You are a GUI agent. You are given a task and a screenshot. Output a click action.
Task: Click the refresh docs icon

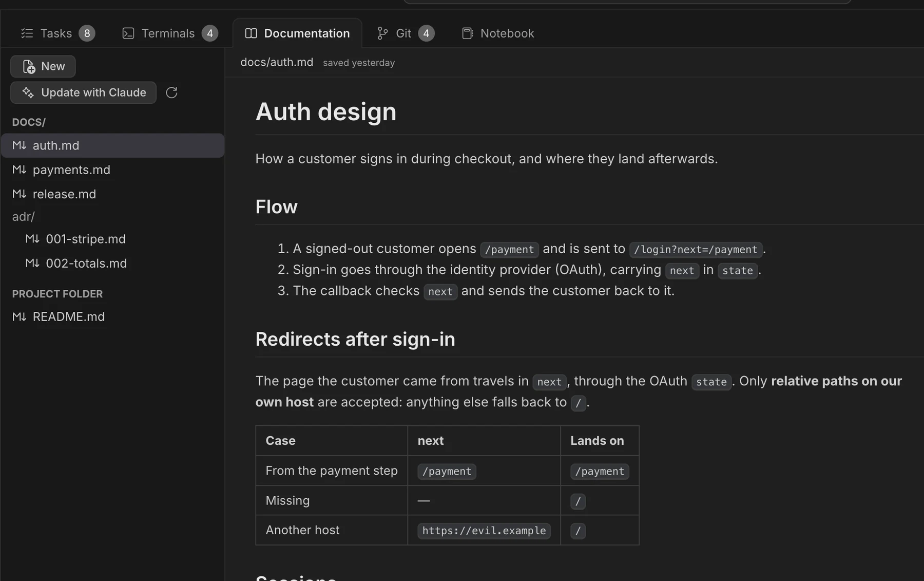coord(171,92)
